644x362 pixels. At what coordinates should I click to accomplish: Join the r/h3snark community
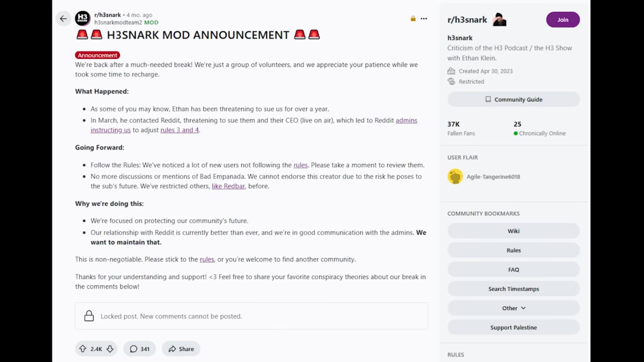click(x=563, y=19)
